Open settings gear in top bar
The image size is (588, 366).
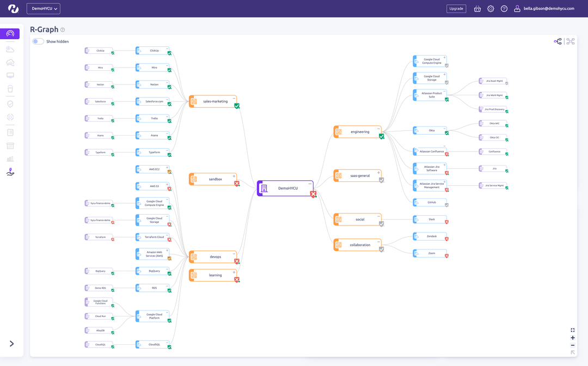491,9
